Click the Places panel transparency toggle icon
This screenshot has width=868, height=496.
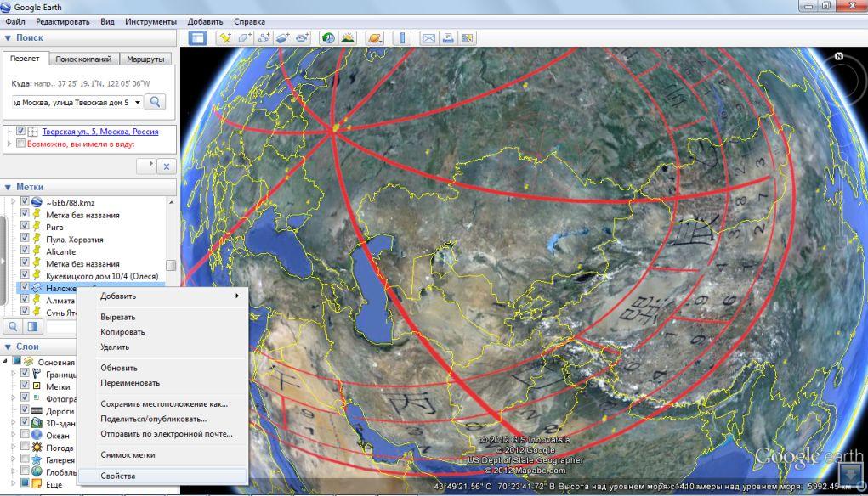click(32, 326)
